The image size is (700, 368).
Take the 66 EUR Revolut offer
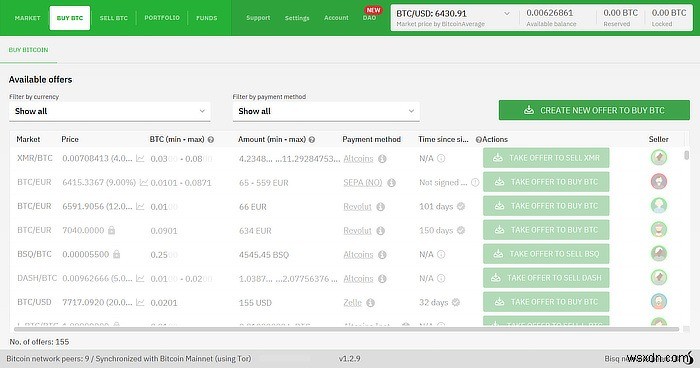(546, 206)
